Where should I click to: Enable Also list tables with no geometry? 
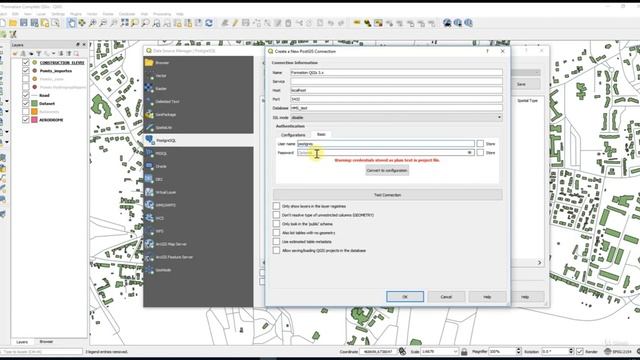point(276,233)
